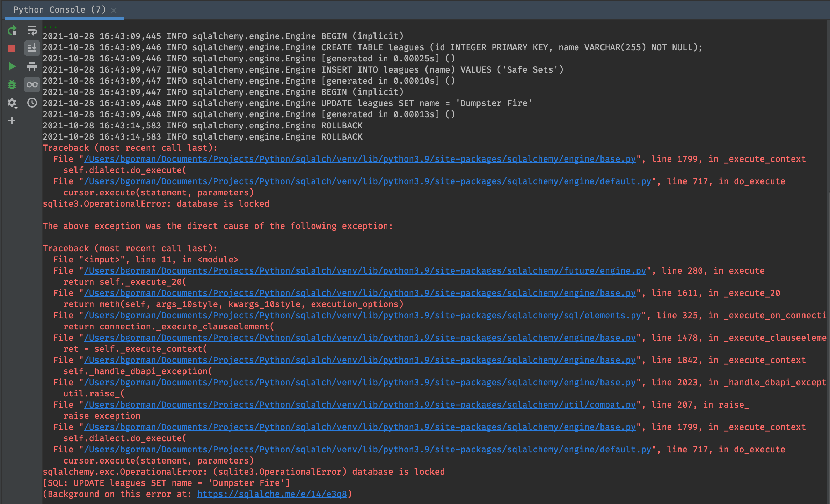Close the Python Console (7) tab

click(x=114, y=10)
